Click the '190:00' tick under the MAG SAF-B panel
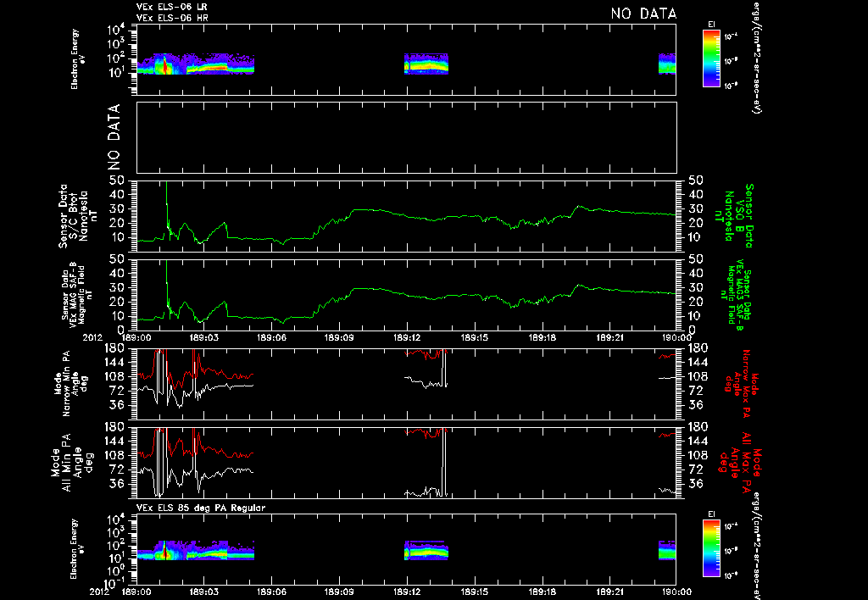Viewport: 868px width, 600px height. click(x=676, y=336)
